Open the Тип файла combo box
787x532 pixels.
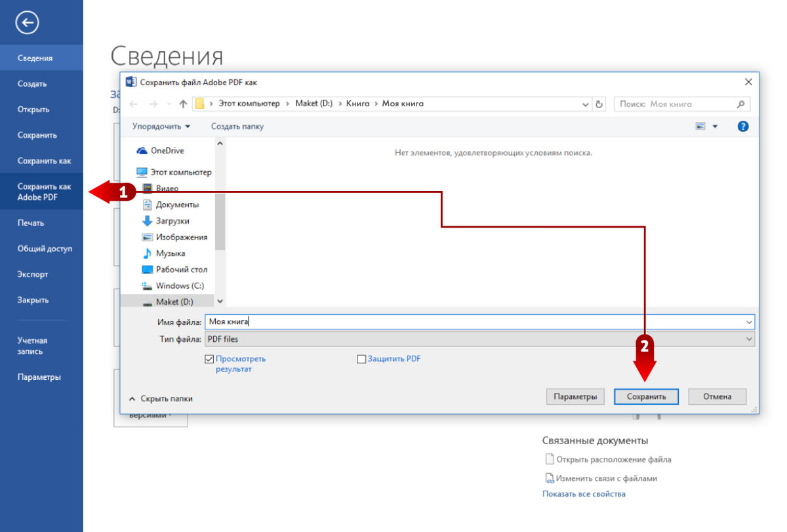(x=479, y=339)
